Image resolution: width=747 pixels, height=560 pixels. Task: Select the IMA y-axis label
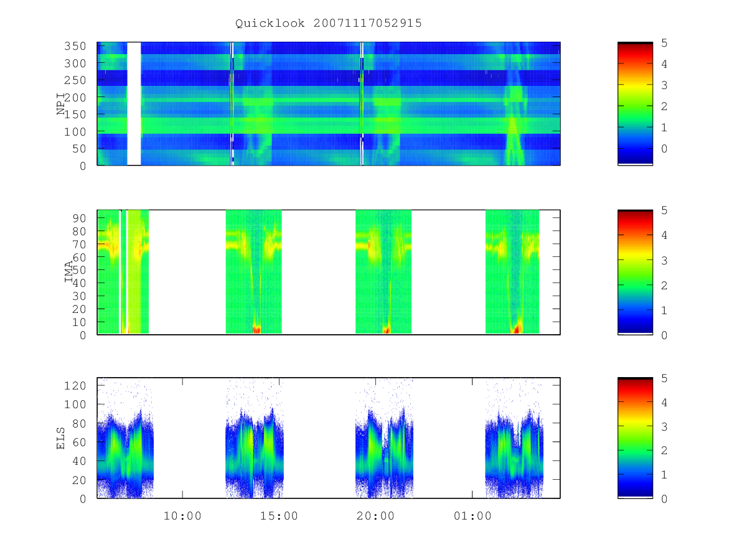point(68,273)
